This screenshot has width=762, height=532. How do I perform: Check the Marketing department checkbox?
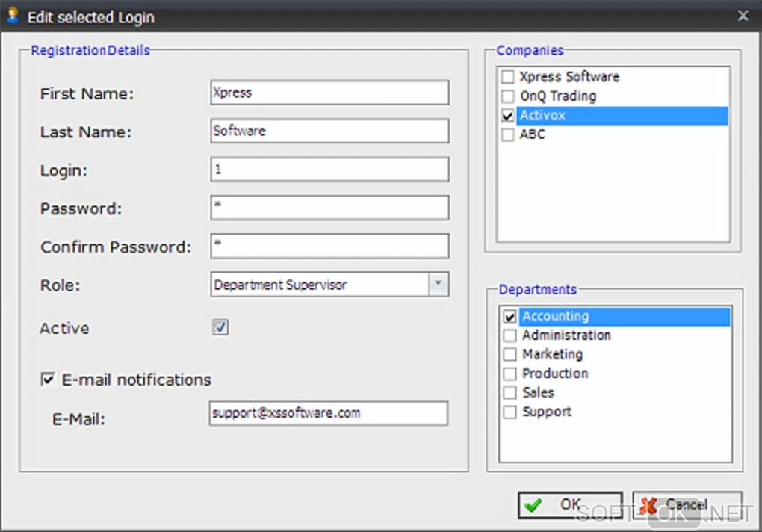coord(510,354)
